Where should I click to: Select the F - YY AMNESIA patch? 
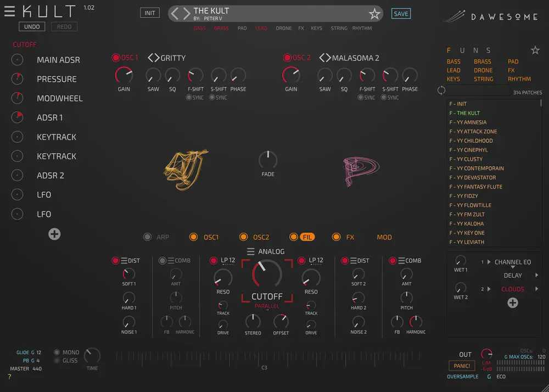coord(468,122)
